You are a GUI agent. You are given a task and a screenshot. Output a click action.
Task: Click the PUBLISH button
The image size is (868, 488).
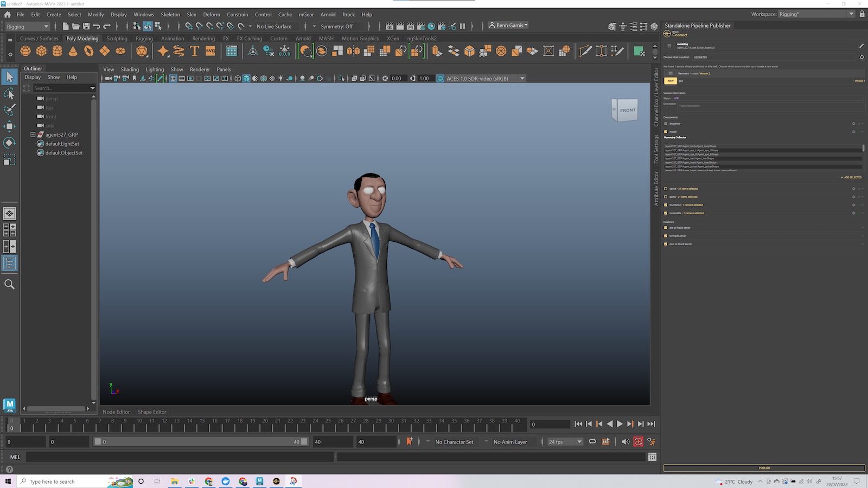[x=764, y=468]
